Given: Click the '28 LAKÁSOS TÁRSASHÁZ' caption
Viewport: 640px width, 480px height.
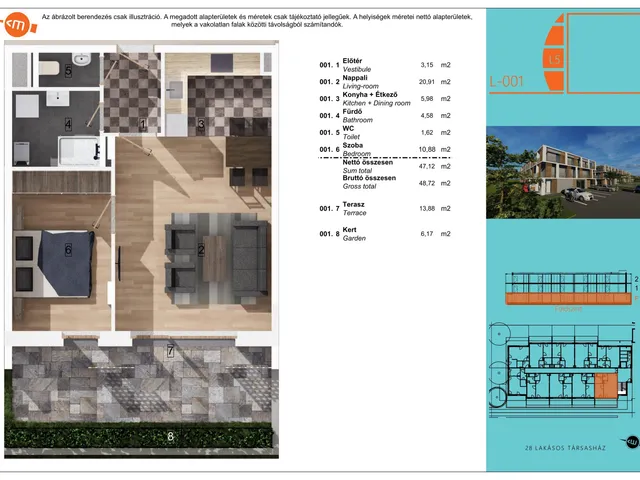Looking at the screenshot, I should pos(565,448).
